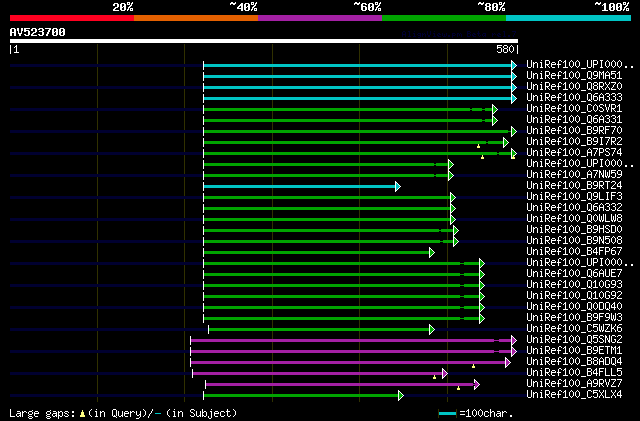640x421 pixels.
Task: Select the UniRef100_Q0DQ40 label
Action: (x=574, y=307)
